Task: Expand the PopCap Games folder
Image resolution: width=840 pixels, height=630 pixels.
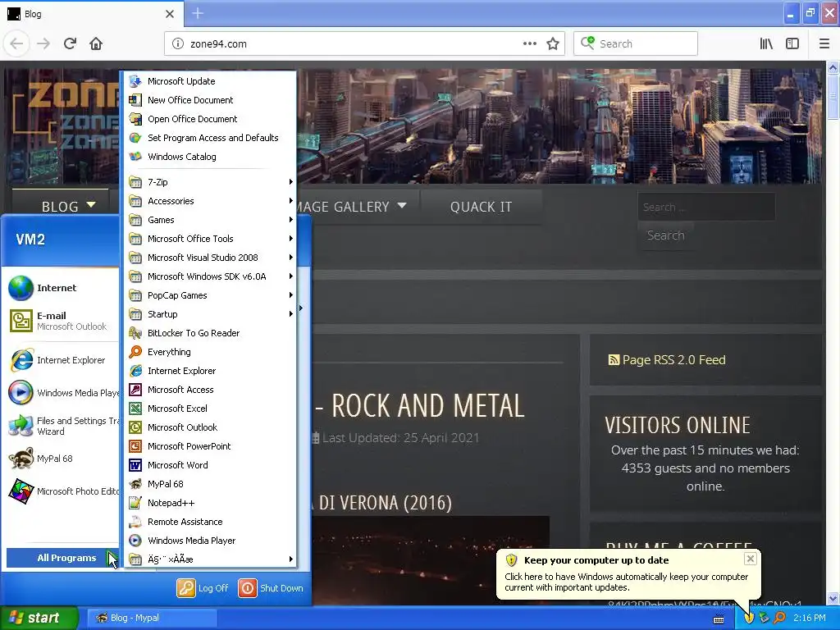Action: coord(211,295)
